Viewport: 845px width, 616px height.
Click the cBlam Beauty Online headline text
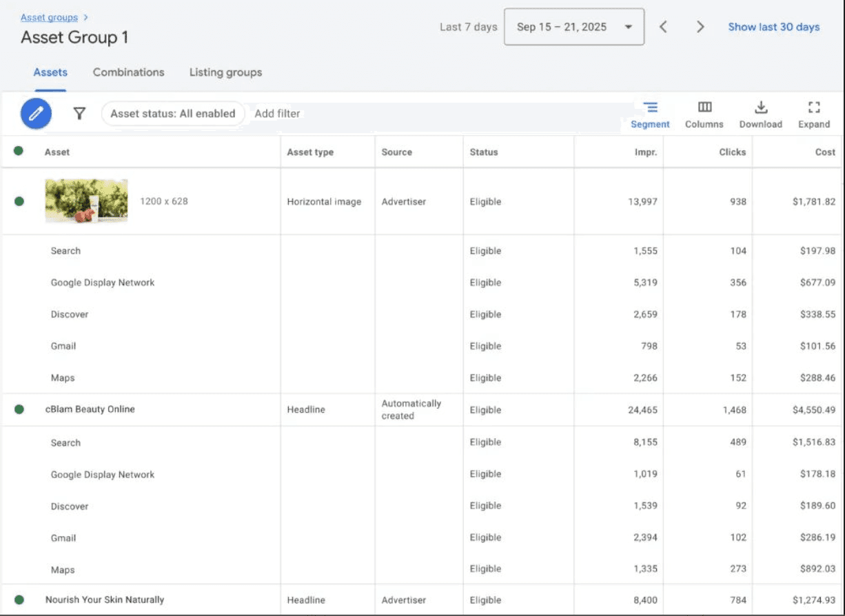90,409
